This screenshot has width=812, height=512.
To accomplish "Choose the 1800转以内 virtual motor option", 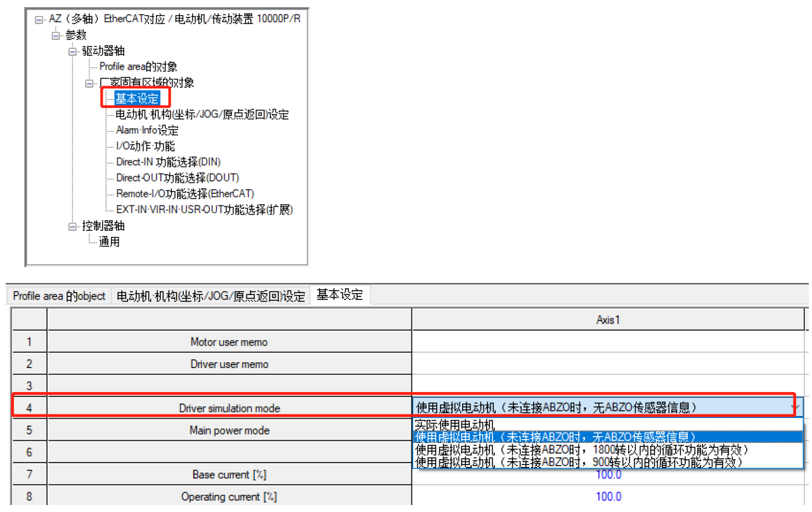I will point(581,450).
